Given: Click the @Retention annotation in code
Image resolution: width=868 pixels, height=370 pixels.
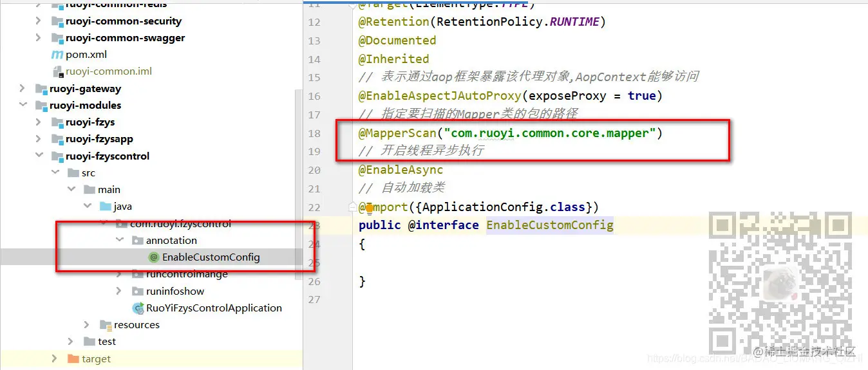Looking at the screenshot, I should pyautogui.click(x=394, y=22).
